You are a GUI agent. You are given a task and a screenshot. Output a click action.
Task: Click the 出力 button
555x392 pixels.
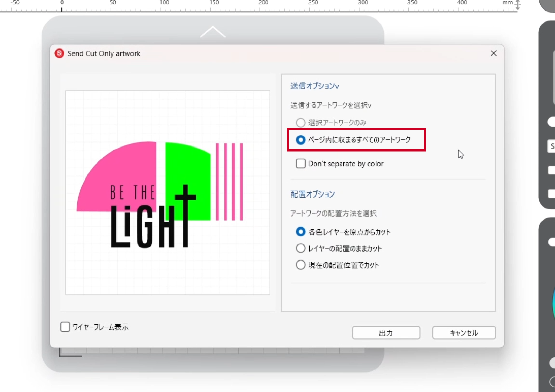tap(386, 333)
